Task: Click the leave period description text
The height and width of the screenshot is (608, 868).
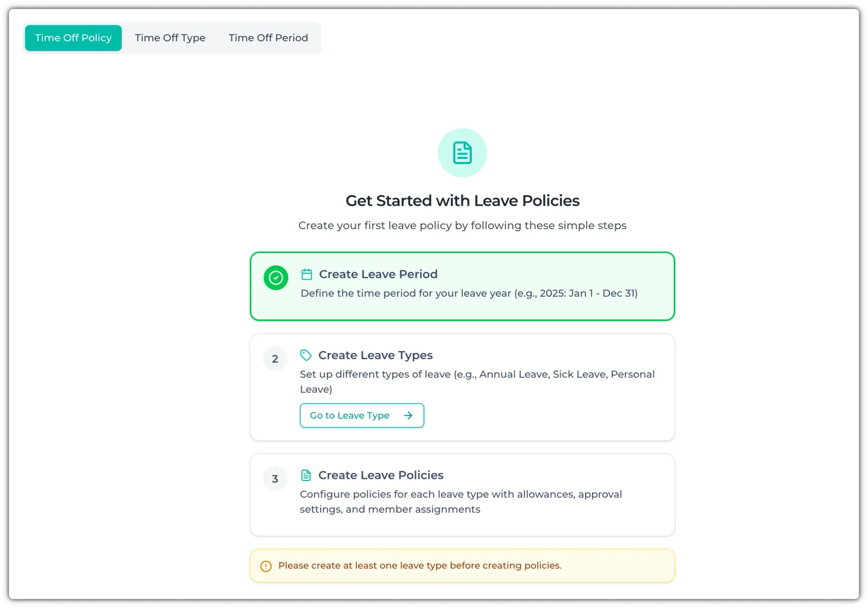Action: [469, 294]
